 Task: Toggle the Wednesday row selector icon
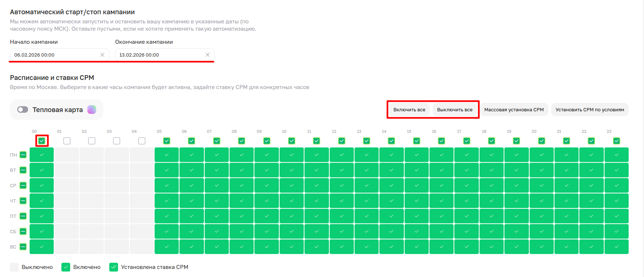(x=23, y=185)
